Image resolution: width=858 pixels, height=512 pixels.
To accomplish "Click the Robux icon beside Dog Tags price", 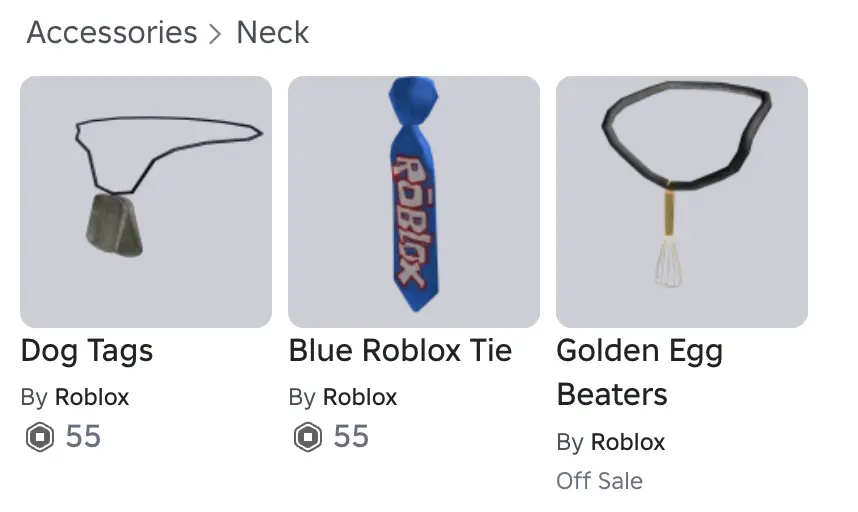I will click(x=40, y=437).
